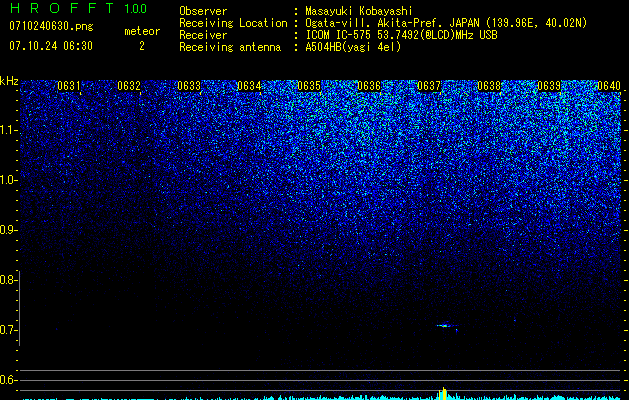Select the ICOM IC-575 53.7492 MHz USB text

point(401,35)
